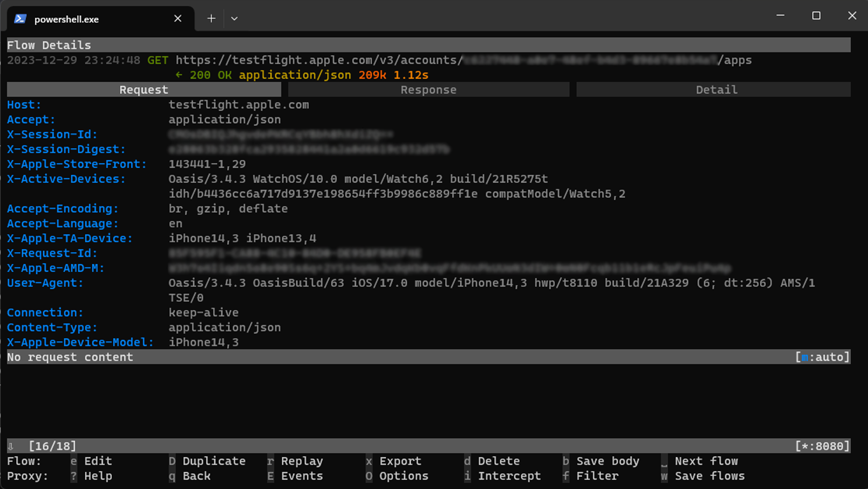
Task: Click the Accept-Language: header name
Action: click(x=63, y=223)
